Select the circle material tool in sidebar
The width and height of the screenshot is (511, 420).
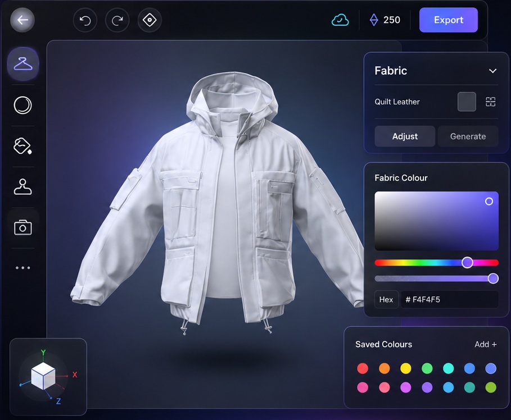pyautogui.click(x=23, y=105)
